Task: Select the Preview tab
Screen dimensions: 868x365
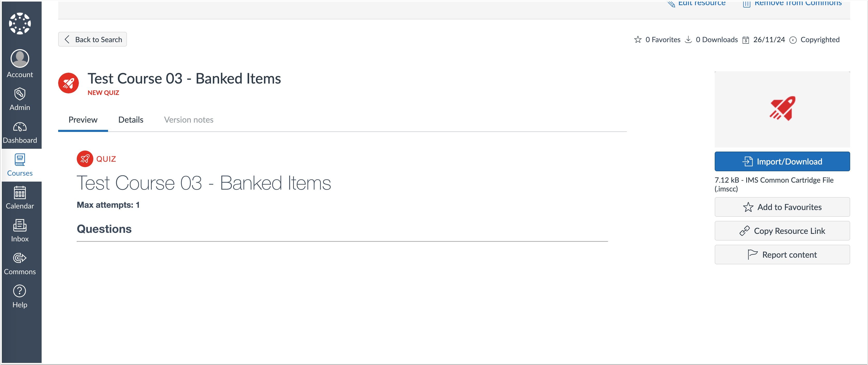Action: 83,120
